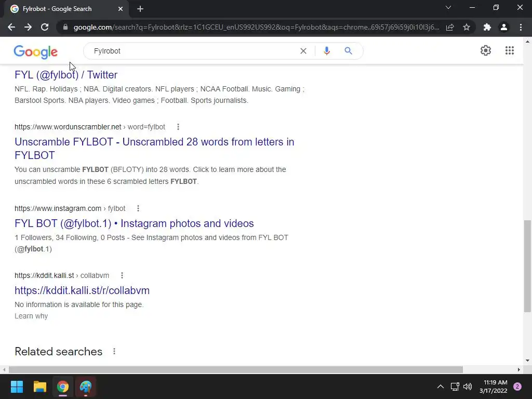Go back to the previous page
532x399 pixels.
11,27
